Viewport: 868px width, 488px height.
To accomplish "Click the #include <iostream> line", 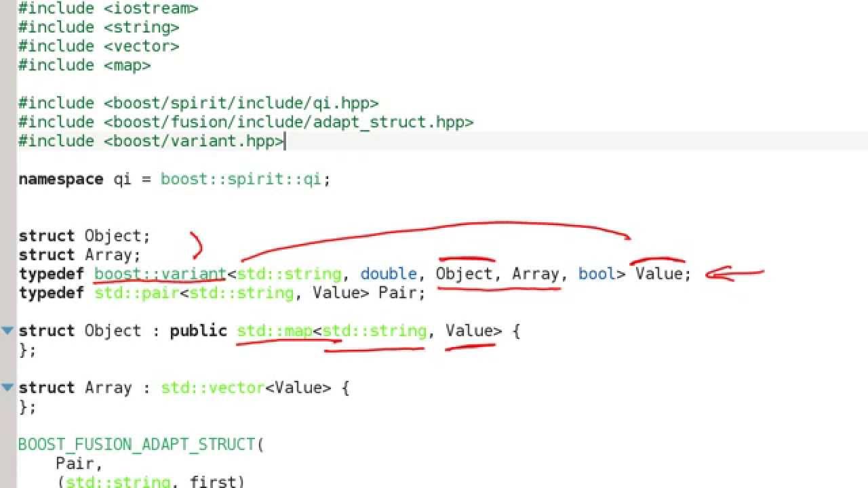I will pos(108,8).
